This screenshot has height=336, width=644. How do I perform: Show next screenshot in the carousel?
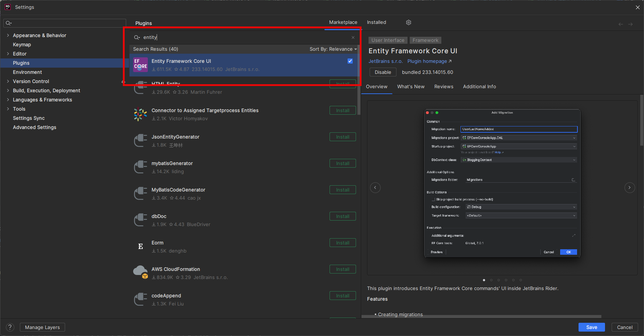[x=630, y=188]
